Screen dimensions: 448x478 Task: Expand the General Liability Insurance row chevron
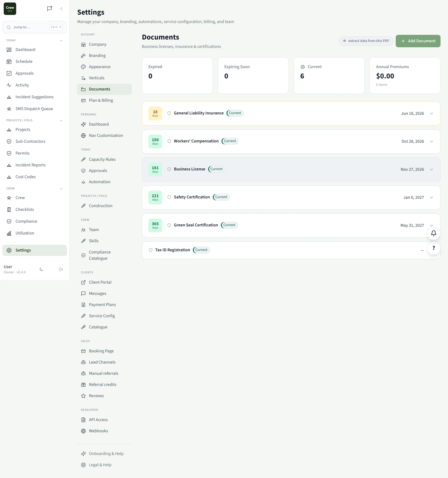[x=431, y=114]
